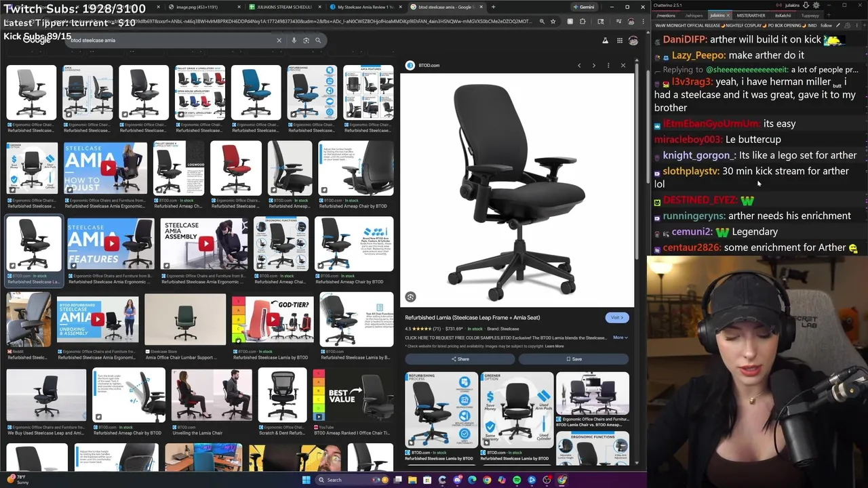The height and width of the screenshot is (488, 868).
Task: Open the Gemini button in Chrome
Action: [583, 7]
